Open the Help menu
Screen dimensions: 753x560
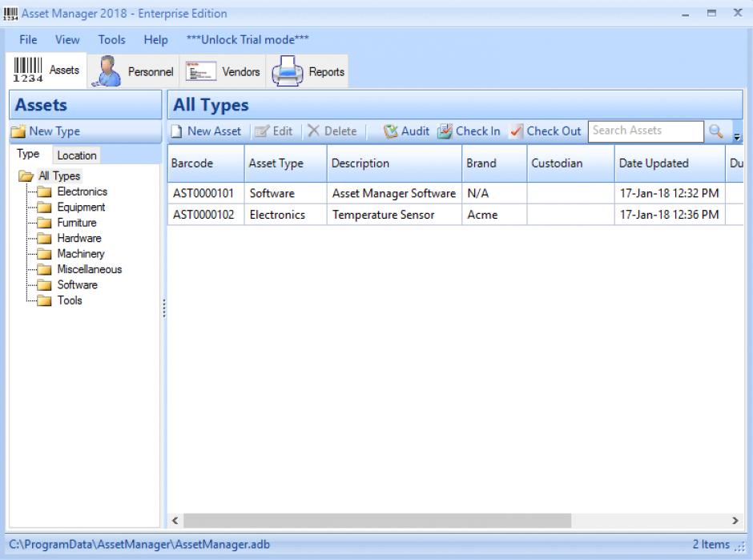pos(155,39)
